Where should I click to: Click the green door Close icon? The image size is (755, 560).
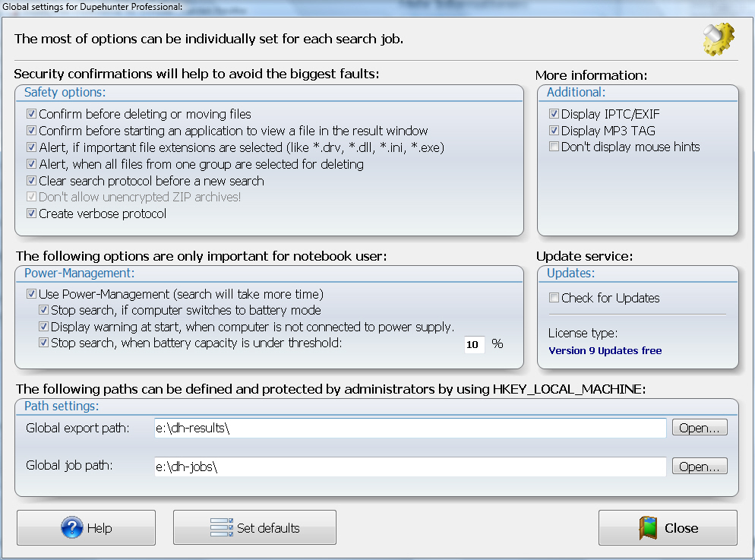pos(648,528)
